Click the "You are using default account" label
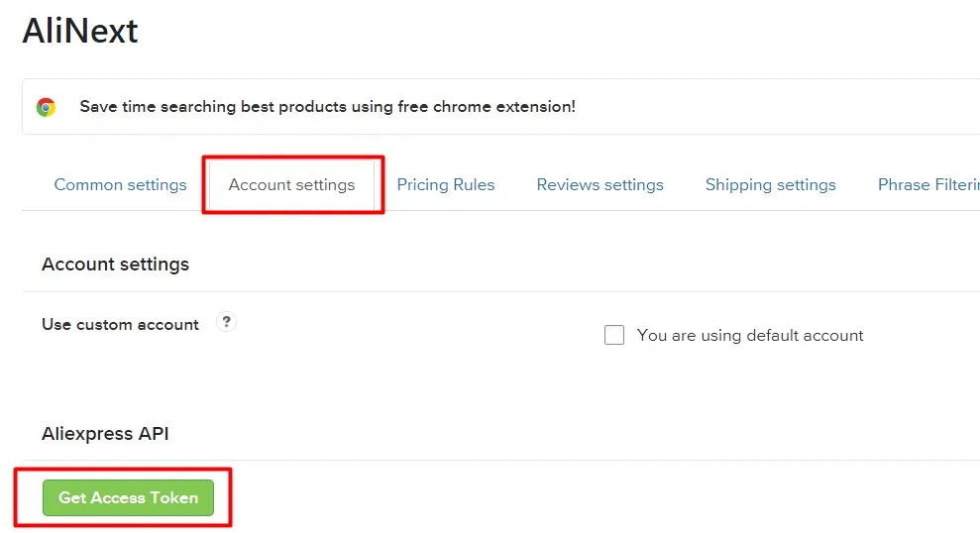 coord(750,336)
